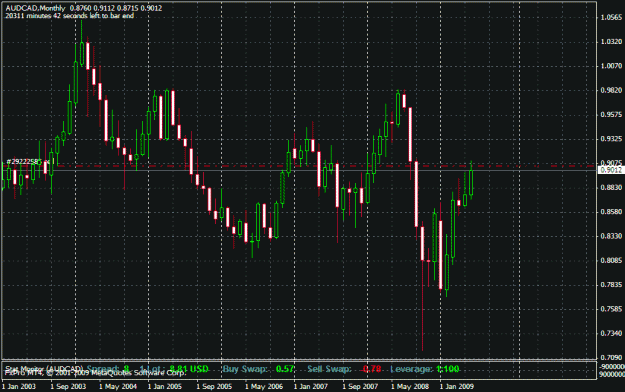Click the '1 May 2004' date label
This screenshot has height=392, width=625.
pyautogui.click(x=118, y=386)
